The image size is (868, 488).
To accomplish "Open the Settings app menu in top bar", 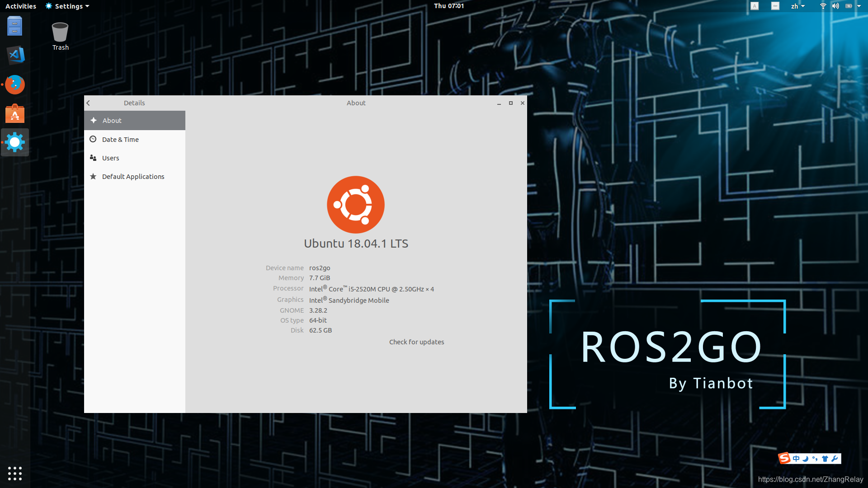I will (67, 6).
